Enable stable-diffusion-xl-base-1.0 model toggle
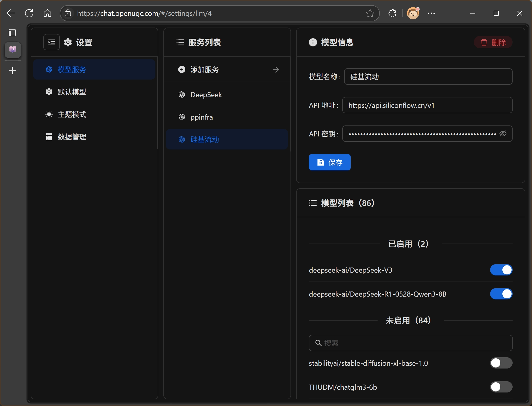The height and width of the screenshot is (406, 532). [501, 363]
